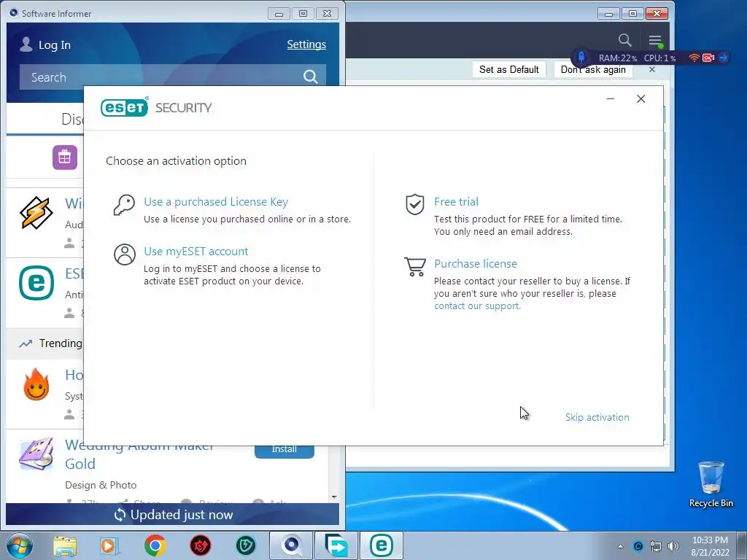Switch to the ESET taskbar button
Image resolution: width=747 pixels, height=560 pixels.
pos(381,545)
